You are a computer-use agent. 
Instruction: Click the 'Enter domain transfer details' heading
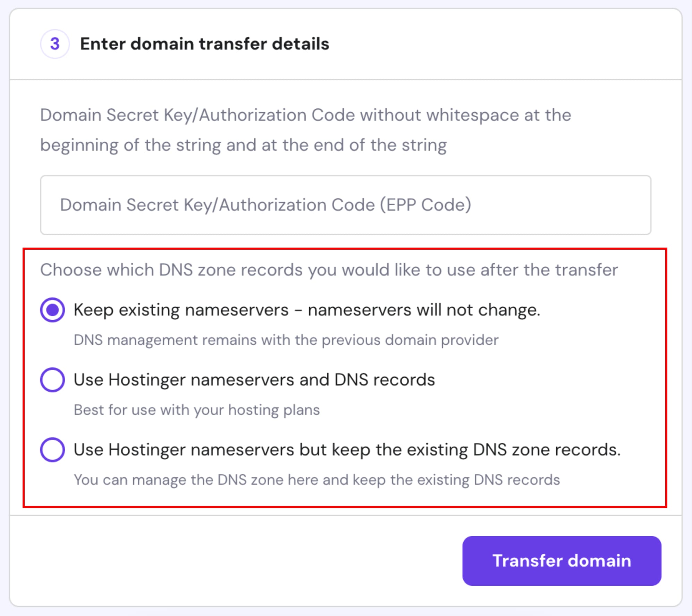pos(205,44)
